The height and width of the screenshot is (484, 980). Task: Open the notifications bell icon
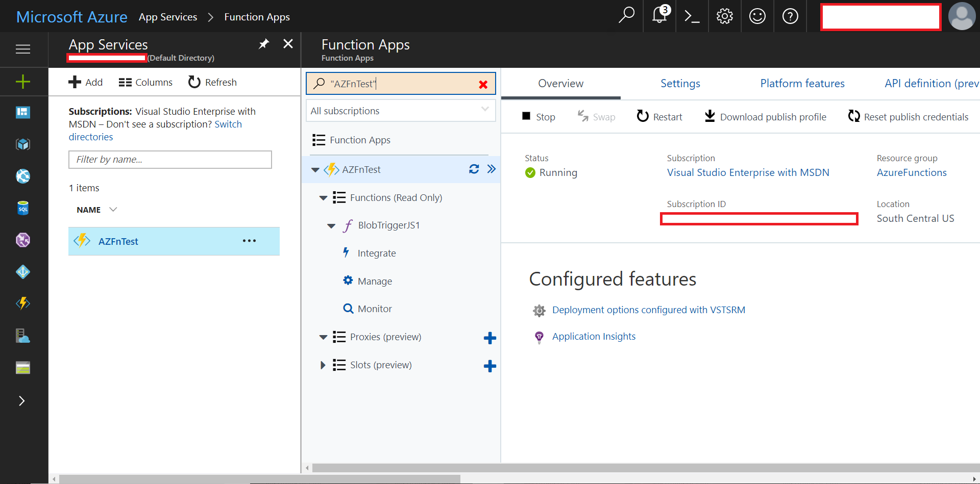659,15
